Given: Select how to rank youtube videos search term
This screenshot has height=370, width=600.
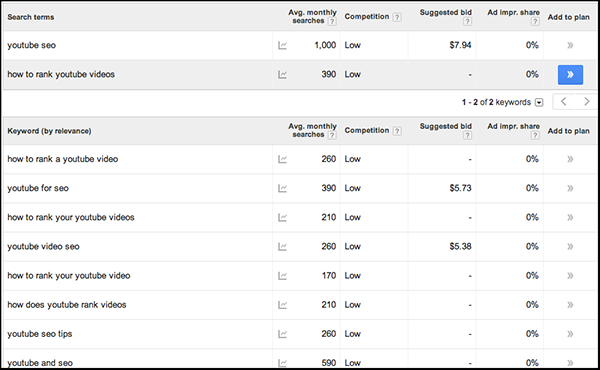Looking at the screenshot, I should point(61,74).
